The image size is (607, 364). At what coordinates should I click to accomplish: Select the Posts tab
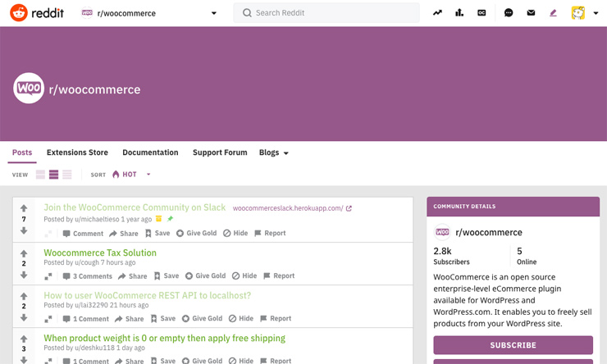coord(22,152)
